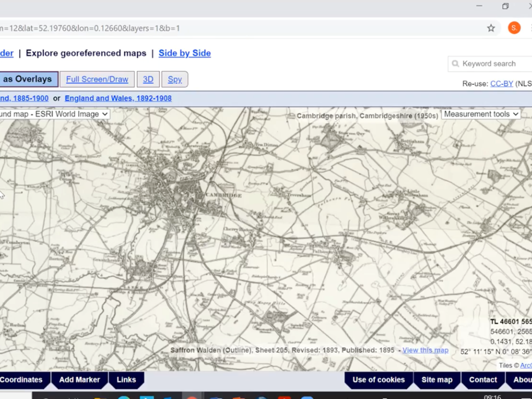Viewport: 532px width, 399px height.
Task: Bookmark this page with the star icon
Action: (x=491, y=28)
